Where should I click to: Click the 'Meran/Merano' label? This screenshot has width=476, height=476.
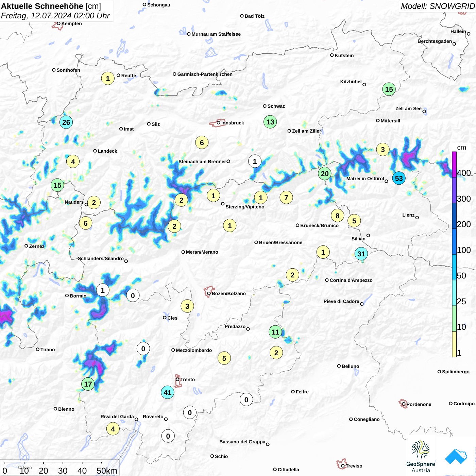[202, 252]
